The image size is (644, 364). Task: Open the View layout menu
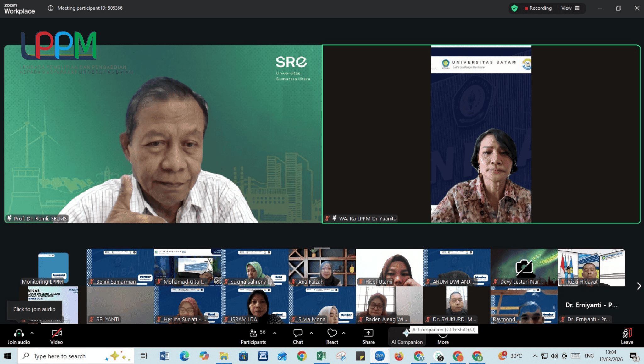tap(570, 8)
